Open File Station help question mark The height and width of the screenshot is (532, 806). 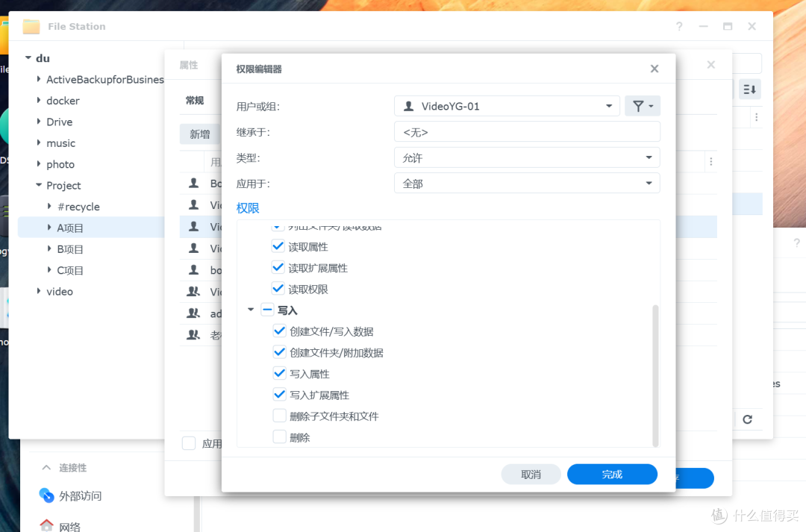tap(679, 26)
